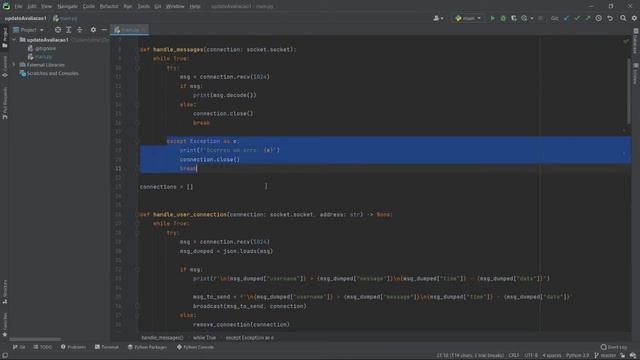
Task: Click the stop square button in toolbar
Action: [x=540, y=18]
